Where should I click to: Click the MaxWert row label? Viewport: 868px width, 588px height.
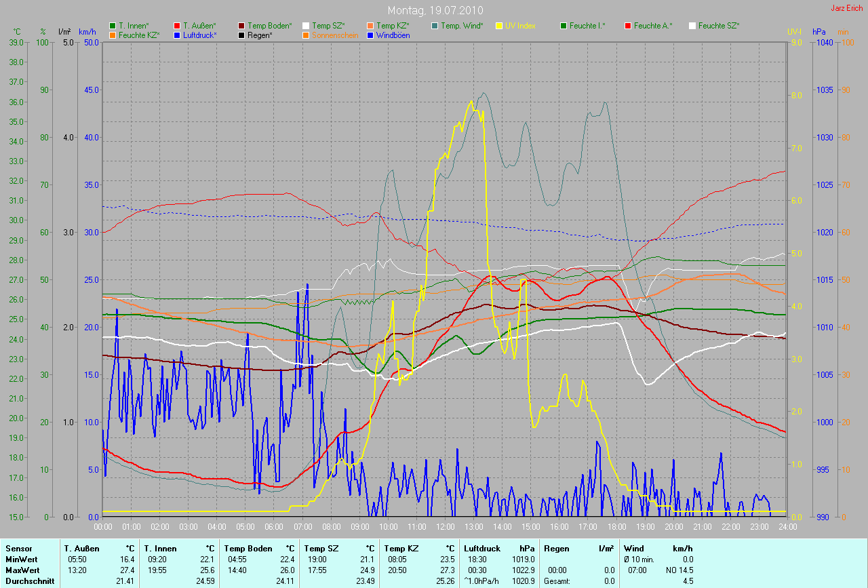tap(22, 570)
